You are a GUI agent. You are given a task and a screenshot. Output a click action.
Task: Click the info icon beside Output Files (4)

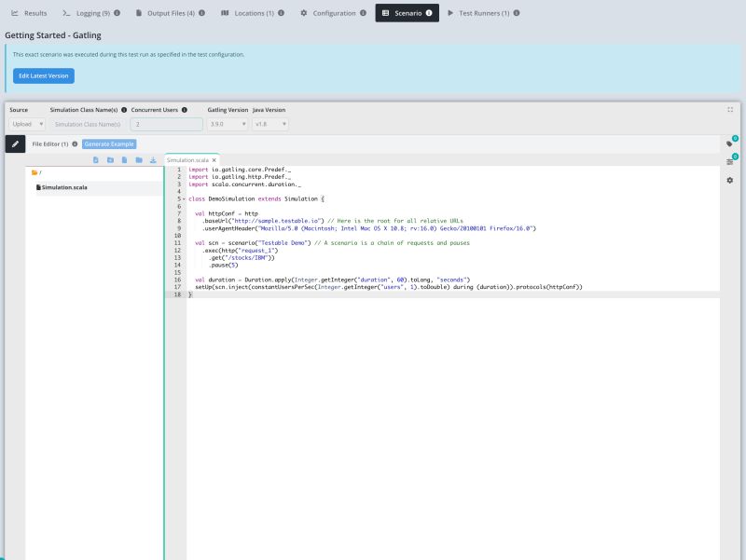[x=201, y=13]
